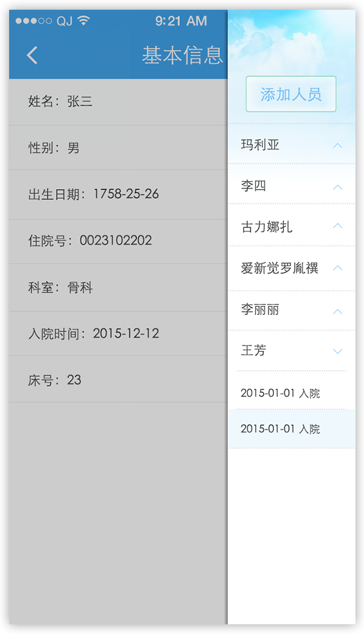Expand the 爱新觉罗胤禩 entry chevron
The height and width of the screenshot is (634, 364).
[338, 267]
